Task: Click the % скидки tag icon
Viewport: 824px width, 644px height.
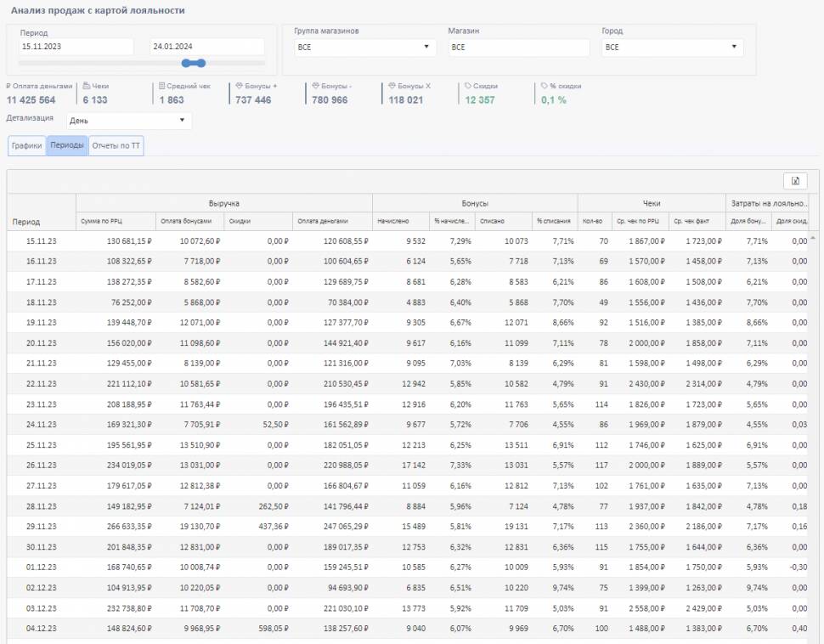Action: click(x=545, y=86)
